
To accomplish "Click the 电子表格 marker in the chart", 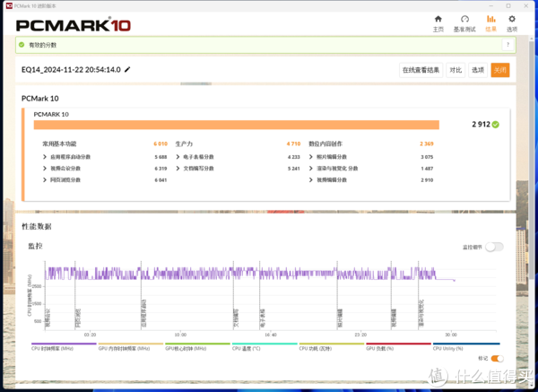I will (263, 318).
